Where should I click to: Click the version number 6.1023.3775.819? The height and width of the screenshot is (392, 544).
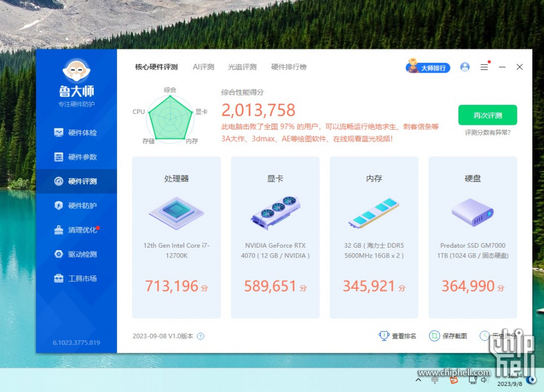point(77,343)
